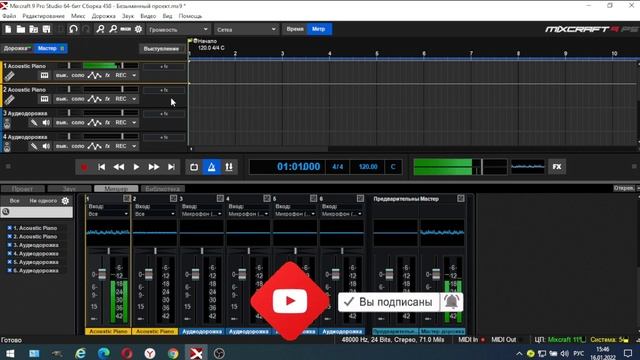
Task: Expand REC arrow on track 3
Action: [134, 122]
